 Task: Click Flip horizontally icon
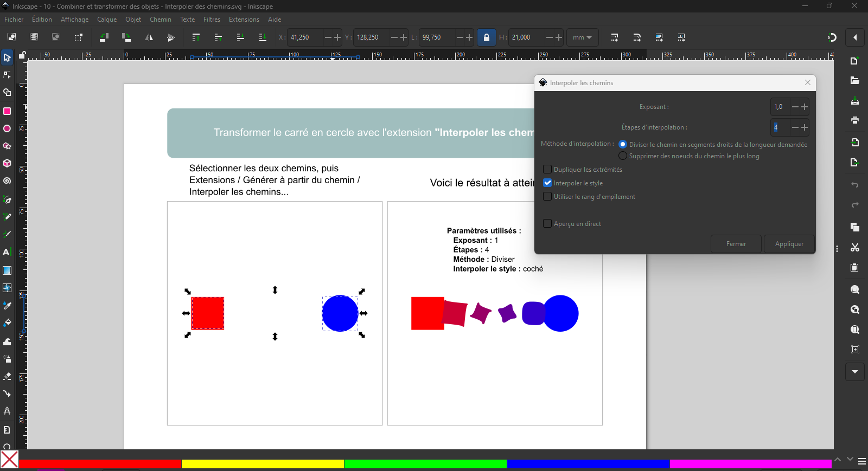click(149, 37)
